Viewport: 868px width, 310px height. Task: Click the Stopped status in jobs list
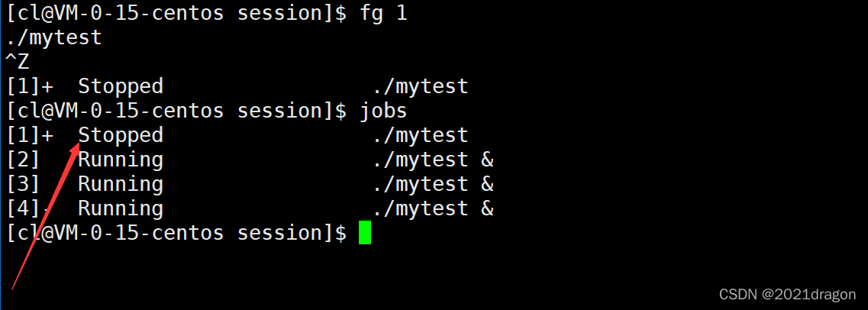click(x=121, y=135)
